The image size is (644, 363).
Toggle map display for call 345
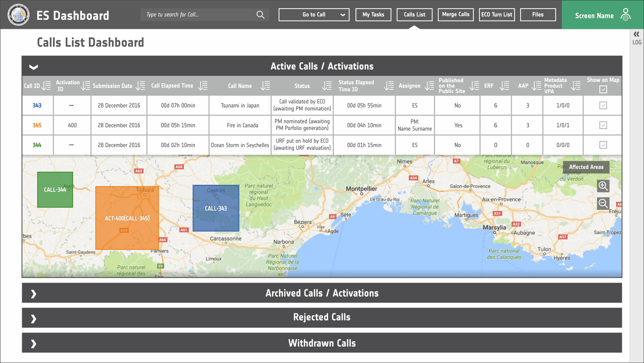click(603, 125)
